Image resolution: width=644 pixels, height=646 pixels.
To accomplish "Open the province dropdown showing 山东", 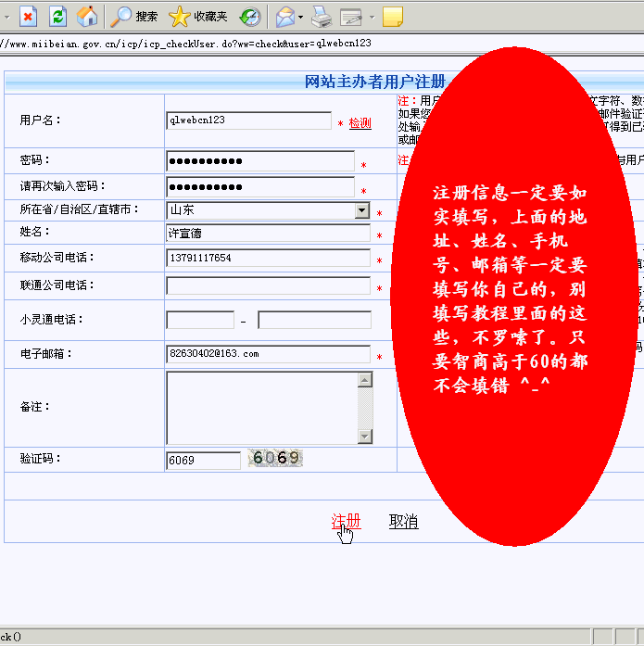I will click(362, 210).
